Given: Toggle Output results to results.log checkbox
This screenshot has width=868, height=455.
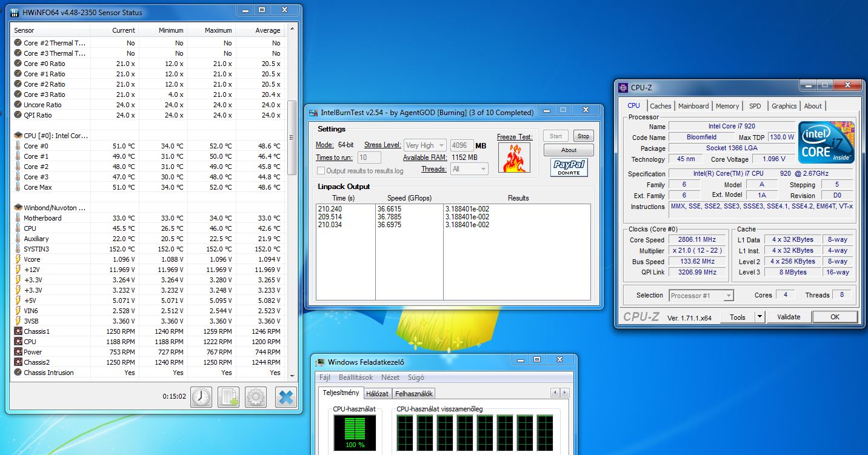Looking at the screenshot, I should [321, 171].
